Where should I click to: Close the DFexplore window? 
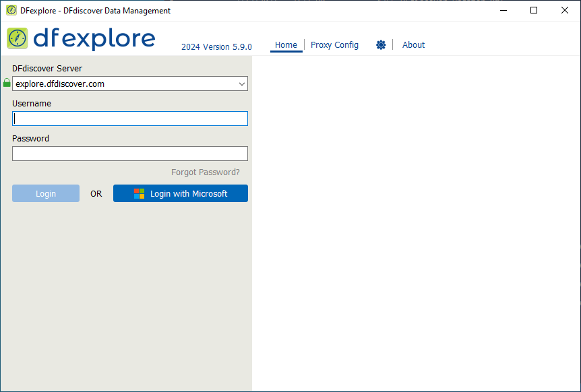click(564, 10)
